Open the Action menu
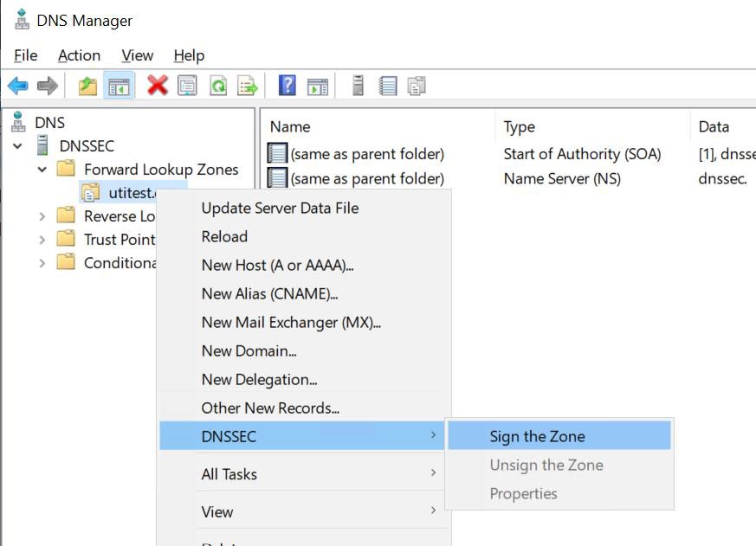Image resolution: width=756 pixels, height=546 pixels. 79,55
